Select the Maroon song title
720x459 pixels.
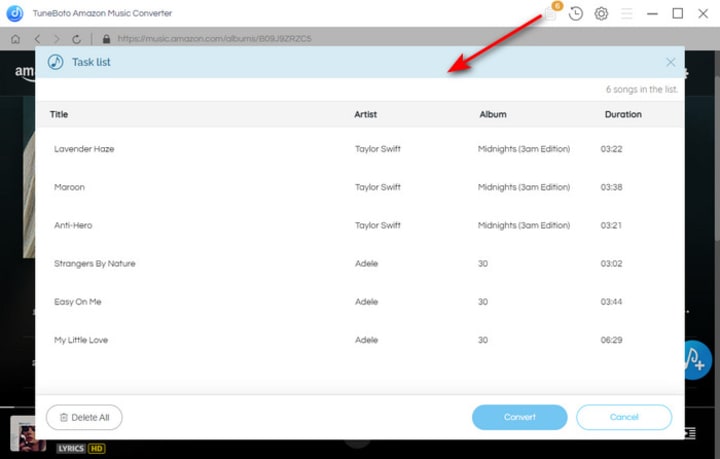(x=69, y=187)
